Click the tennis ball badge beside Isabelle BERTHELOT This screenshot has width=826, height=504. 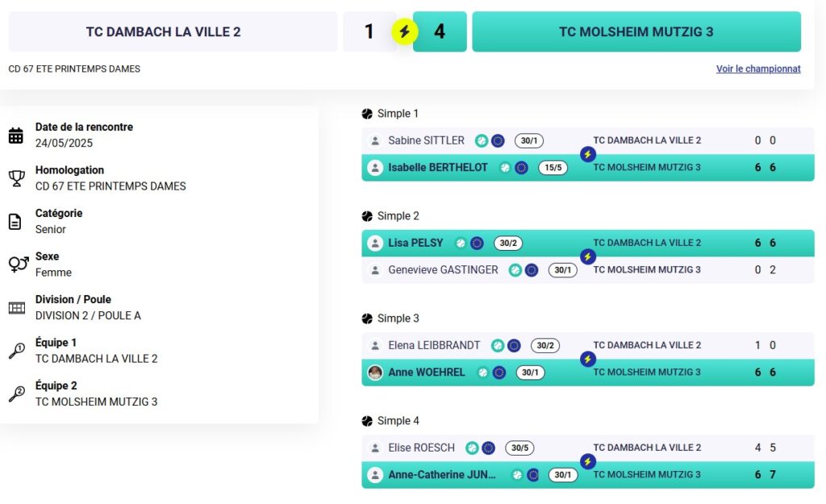click(505, 168)
